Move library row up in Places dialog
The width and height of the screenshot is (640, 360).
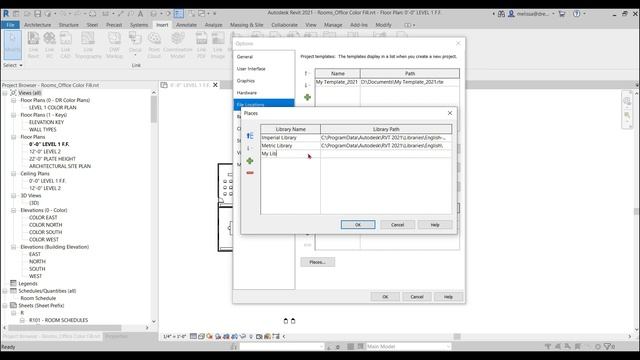(x=250, y=136)
